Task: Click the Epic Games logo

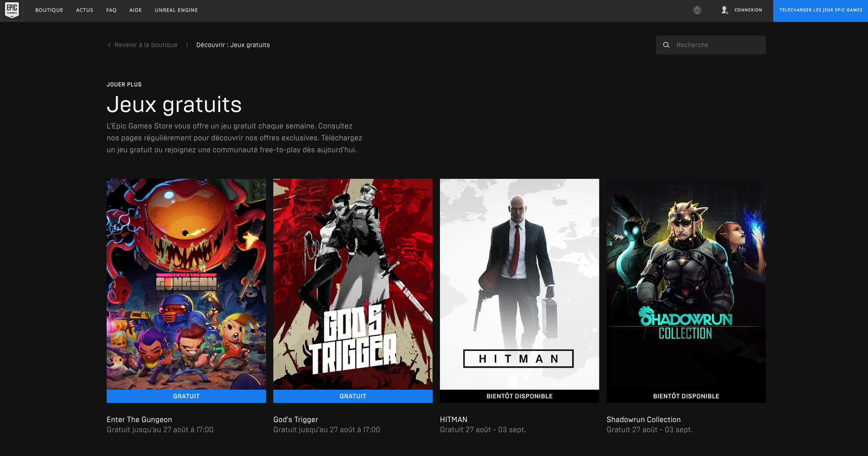Action: point(12,10)
